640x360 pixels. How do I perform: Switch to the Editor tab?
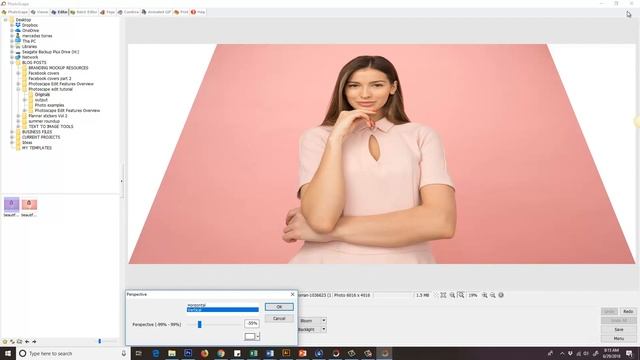[60, 12]
